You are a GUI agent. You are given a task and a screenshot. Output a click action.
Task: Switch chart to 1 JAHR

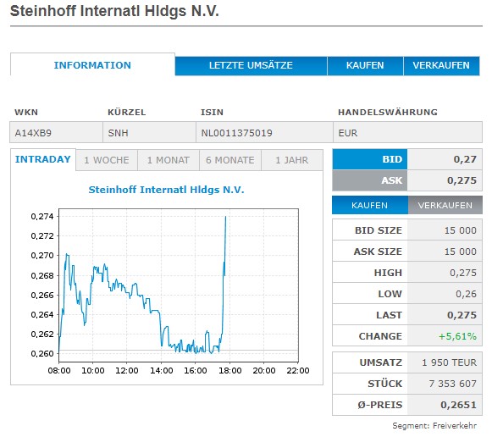click(292, 160)
